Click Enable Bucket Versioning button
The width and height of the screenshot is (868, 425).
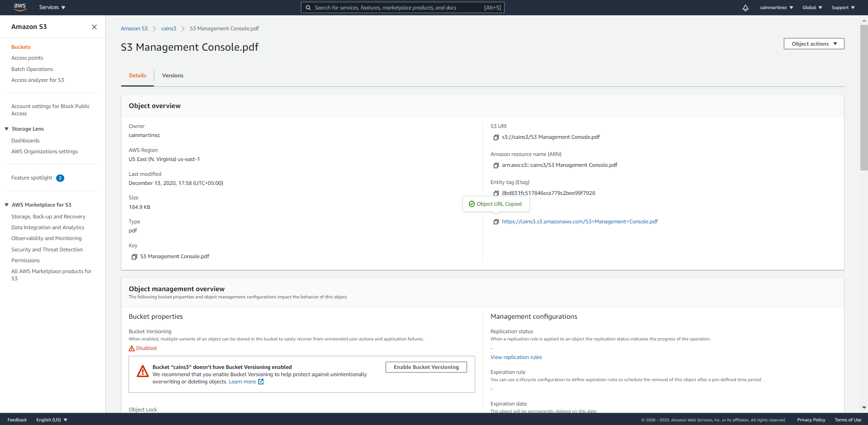pos(426,367)
